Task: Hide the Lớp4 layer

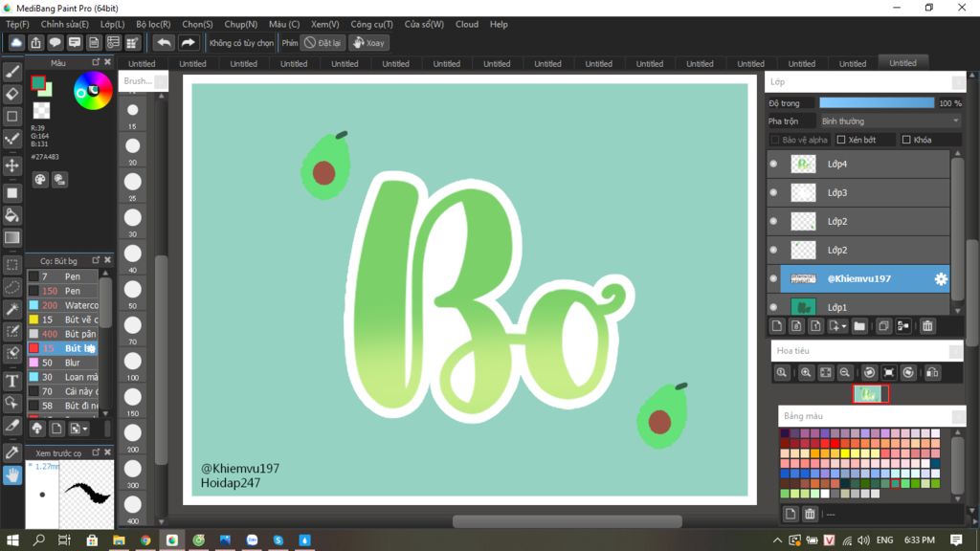Action: coord(773,164)
